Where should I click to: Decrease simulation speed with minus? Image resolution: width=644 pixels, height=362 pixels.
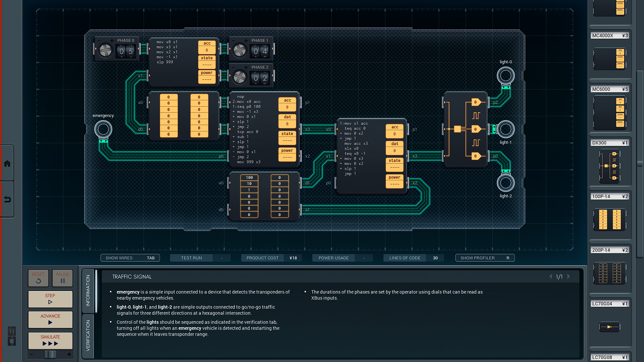coord(31,354)
